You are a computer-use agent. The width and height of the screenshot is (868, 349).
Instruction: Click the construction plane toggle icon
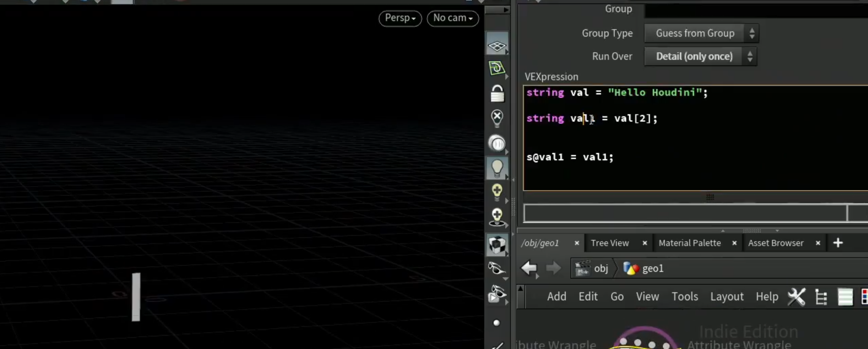pyautogui.click(x=497, y=68)
